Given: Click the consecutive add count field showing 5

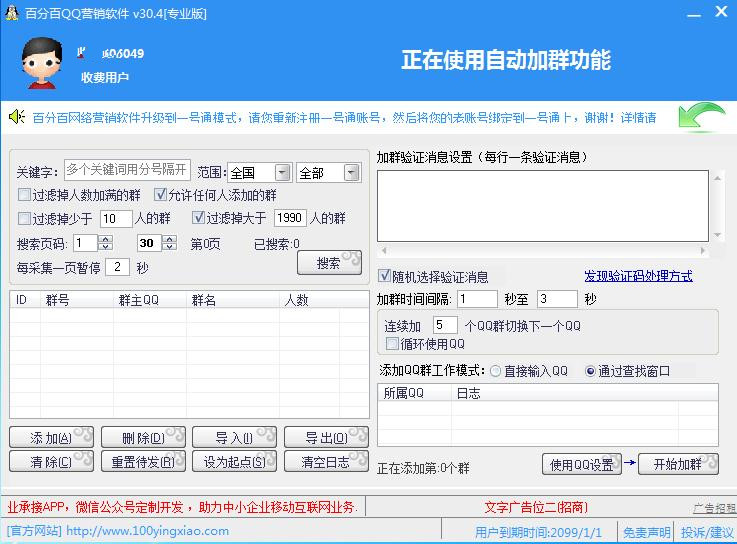Looking at the screenshot, I should tap(445, 325).
